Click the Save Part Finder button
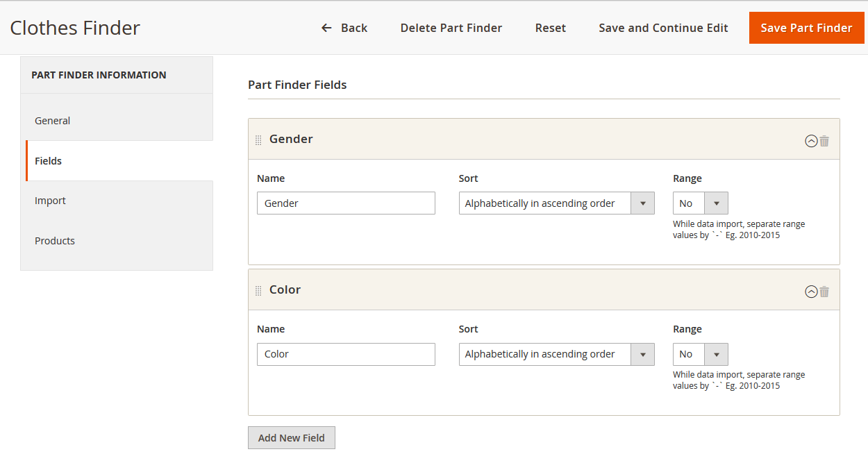 click(806, 28)
